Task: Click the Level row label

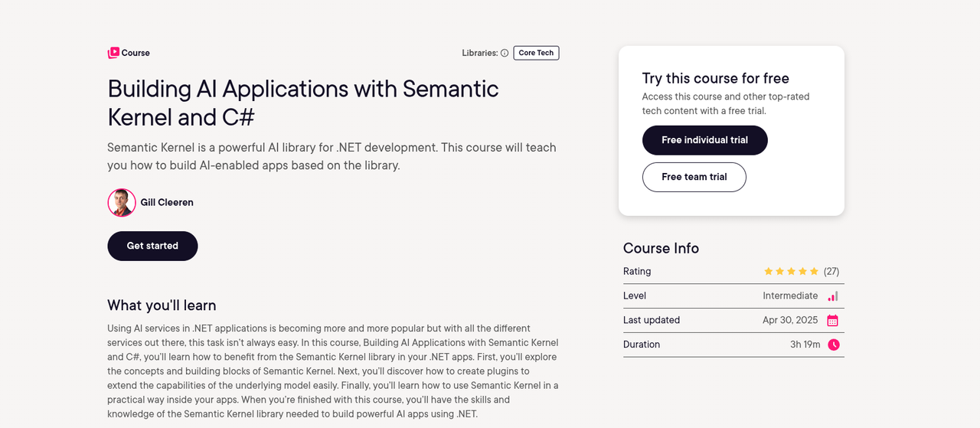Action: click(x=635, y=296)
